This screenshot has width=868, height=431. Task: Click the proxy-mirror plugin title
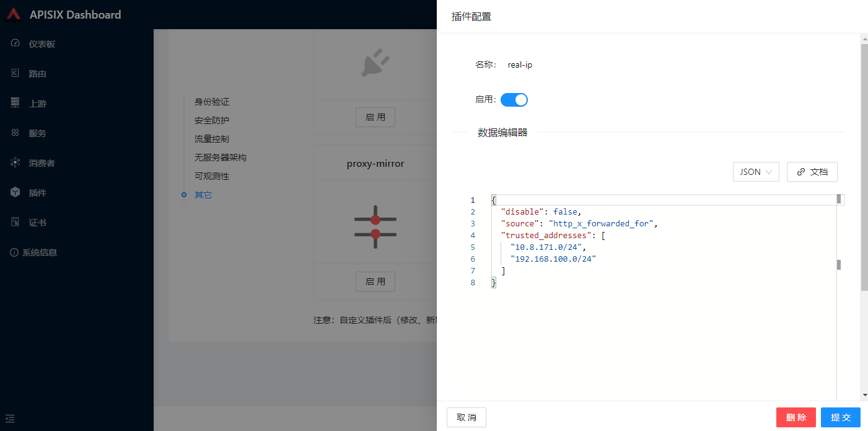point(375,164)
